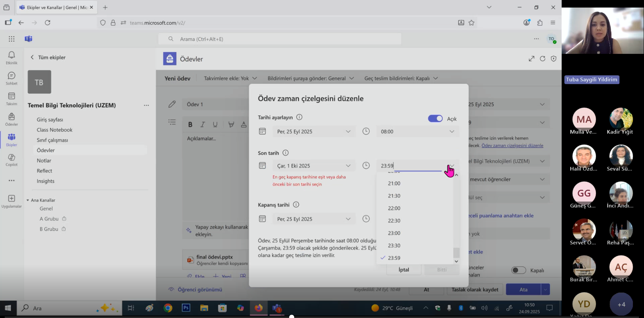Select 22:30 from the time list
This screenshot has height=318, width=644.
(394, 221)
